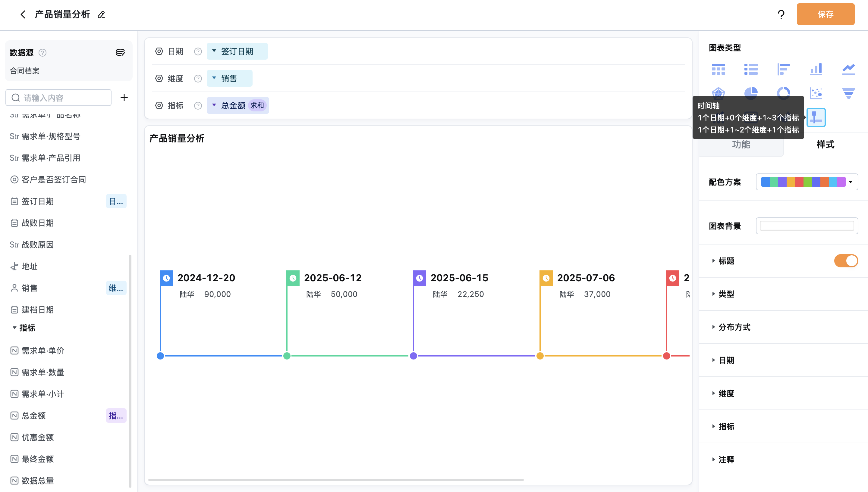Screen dimensions: 868x492
Task: Switch data source with the database icon
Action: [120, 52]
